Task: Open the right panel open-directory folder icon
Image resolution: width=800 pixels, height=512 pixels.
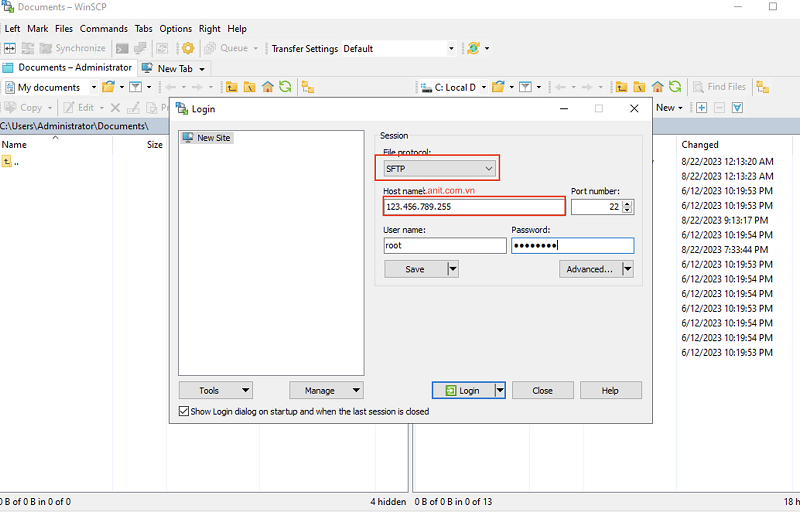Action: tap(498, 87)
